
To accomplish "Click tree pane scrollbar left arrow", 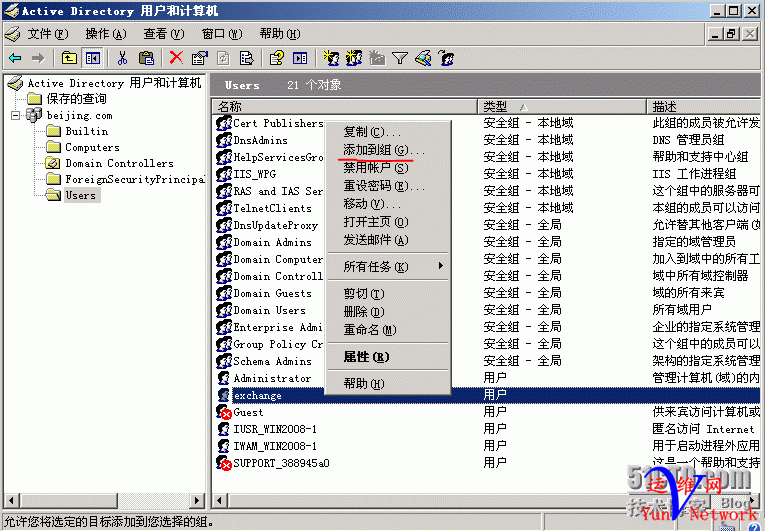I will [x=12, y=500].
